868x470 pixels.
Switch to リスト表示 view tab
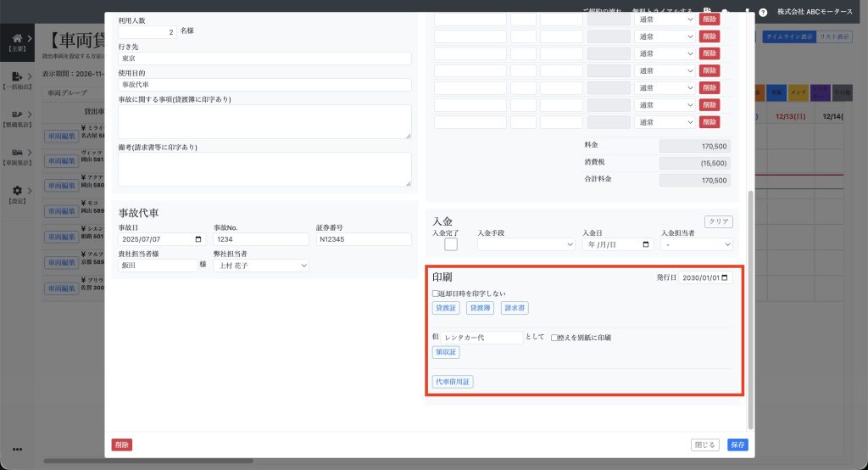[834, 36]
